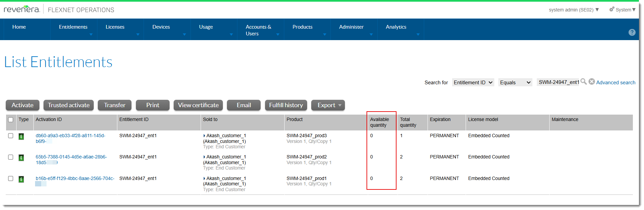644x210 pixels.
Task: Expand Akash_customer_1 in the first row
Action: [x=204, y=136]
